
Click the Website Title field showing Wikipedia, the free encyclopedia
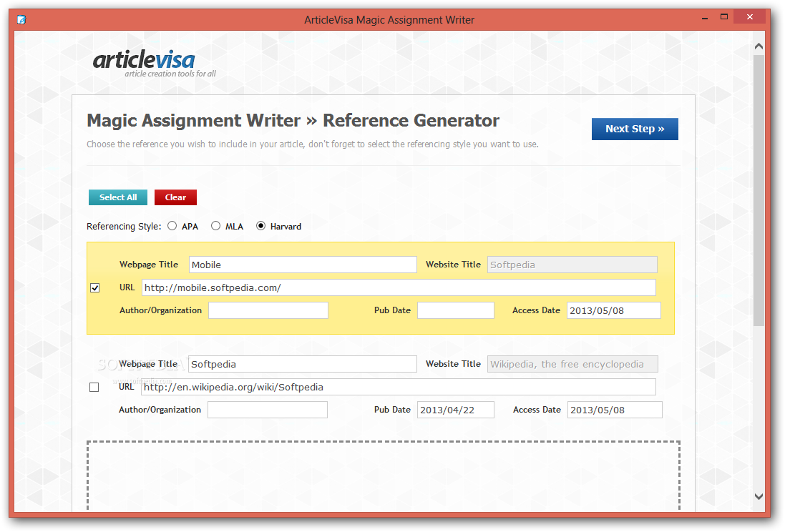point(572,364)
